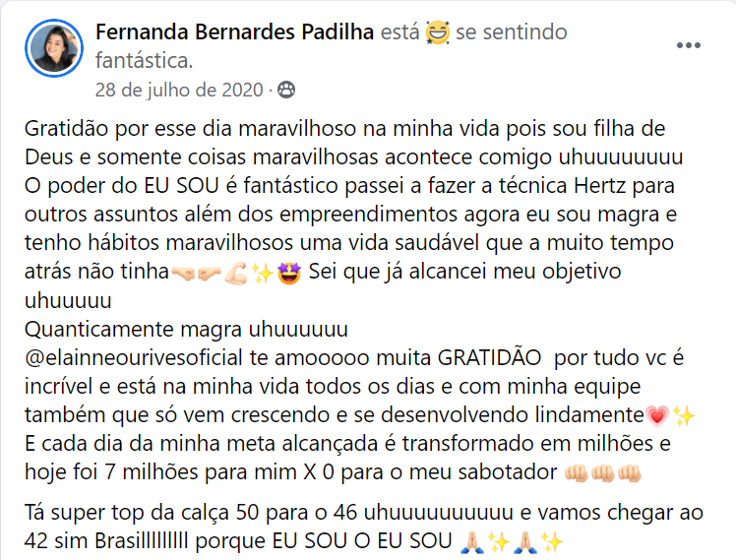Click the left-pointing hand emoji after tinha
Screen dimensions: 736x560
click(181, 273)
